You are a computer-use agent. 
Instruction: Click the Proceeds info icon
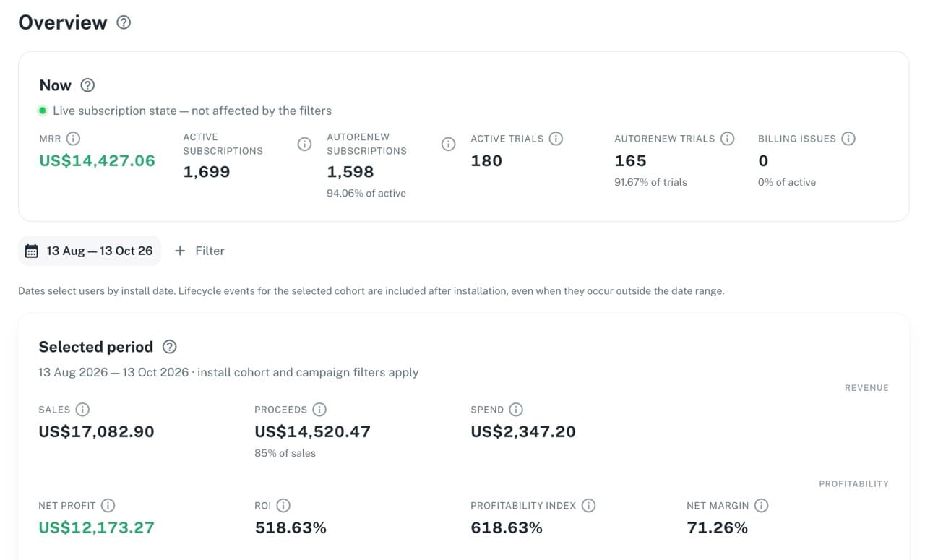[319, 409]
